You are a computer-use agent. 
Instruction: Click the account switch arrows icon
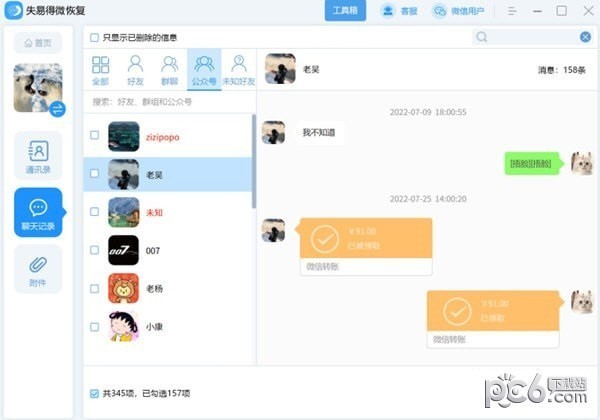57,109
